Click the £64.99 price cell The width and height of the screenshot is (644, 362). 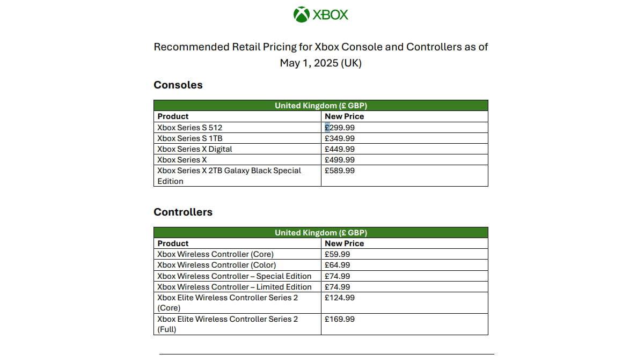pos(338,265)
